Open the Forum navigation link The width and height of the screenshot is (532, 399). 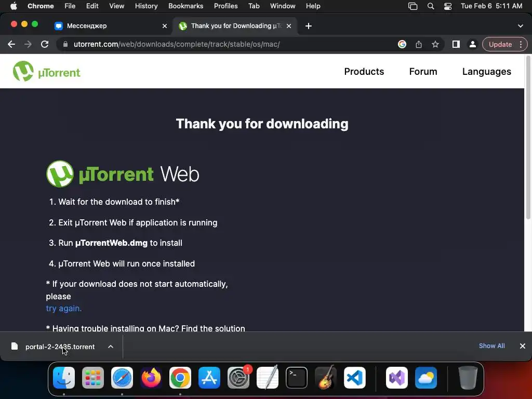[x=423, y=72]
